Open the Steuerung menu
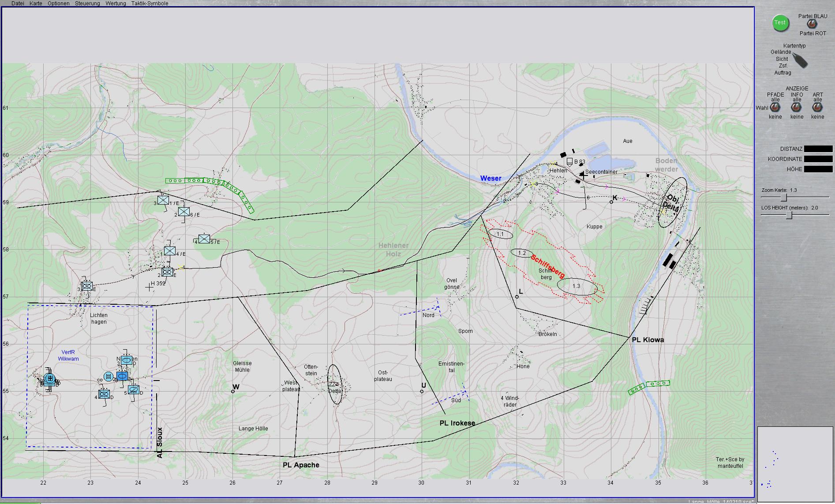This screenshot has height=504, width=835. (87, 4)
